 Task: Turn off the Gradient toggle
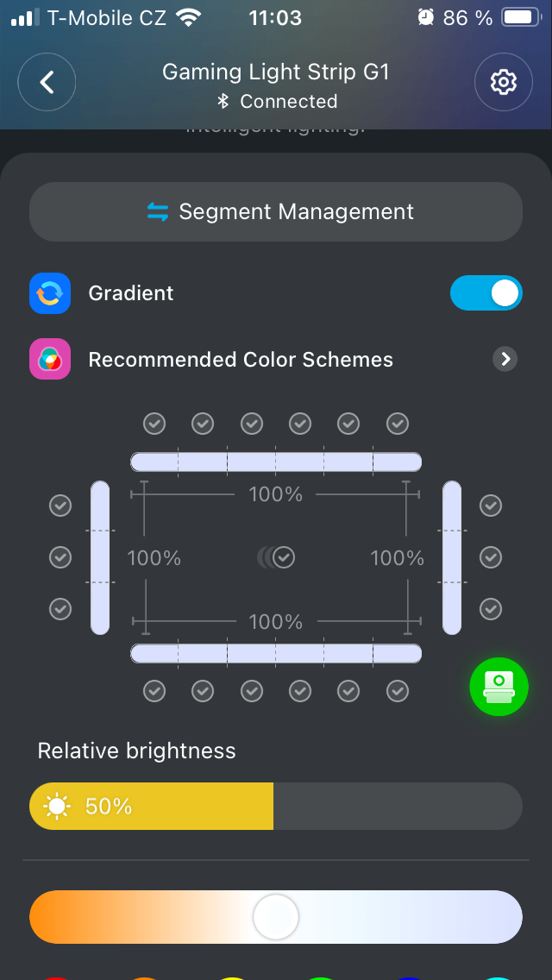pos(486,293)
